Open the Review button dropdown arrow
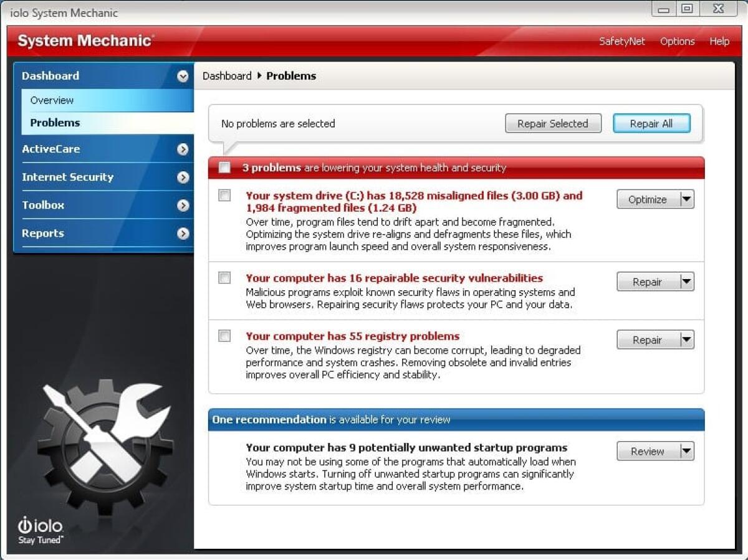Screen dimensions: 748x560 click(x=687, y=451)
